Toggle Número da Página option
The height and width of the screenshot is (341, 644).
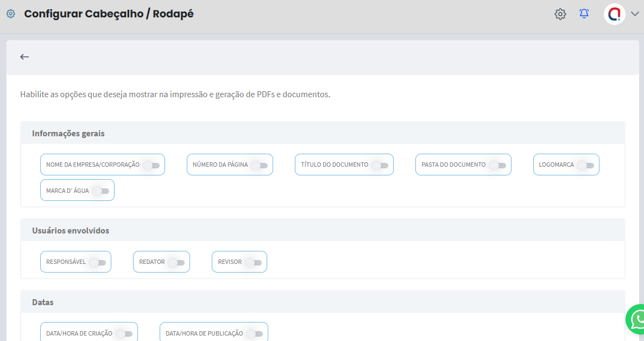pyautogui.click(x=260, y=165)
